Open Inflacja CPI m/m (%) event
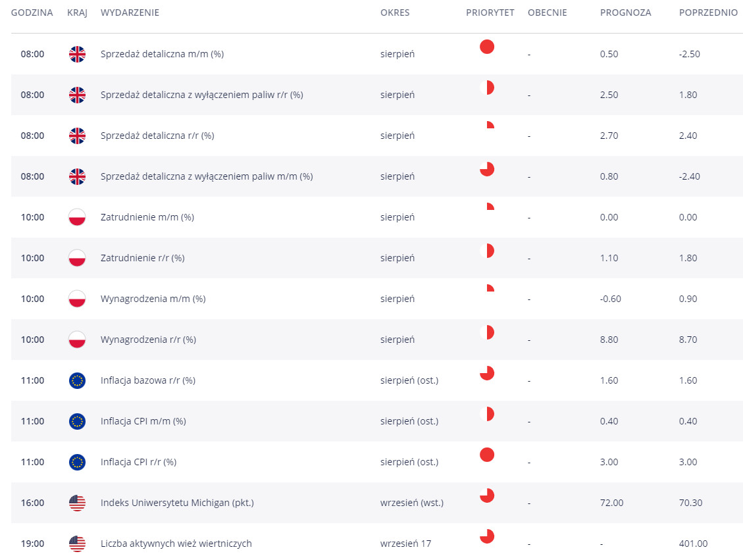The image size is (743, 560). pos(143,421)
